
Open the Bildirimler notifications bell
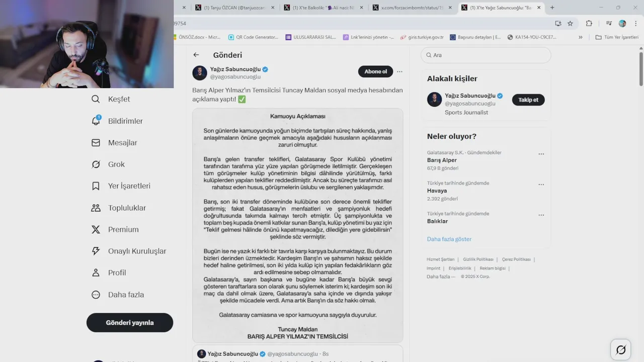click(96, 121)
